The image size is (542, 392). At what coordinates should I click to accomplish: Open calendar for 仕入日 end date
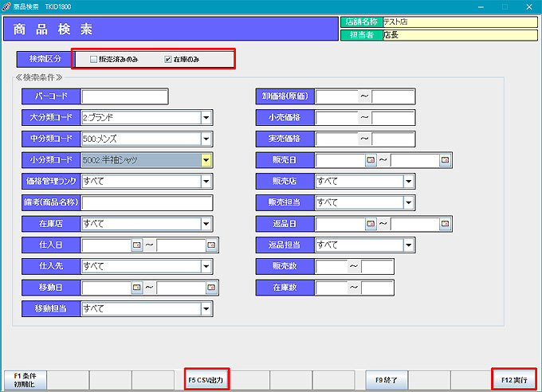click(211, 245)
